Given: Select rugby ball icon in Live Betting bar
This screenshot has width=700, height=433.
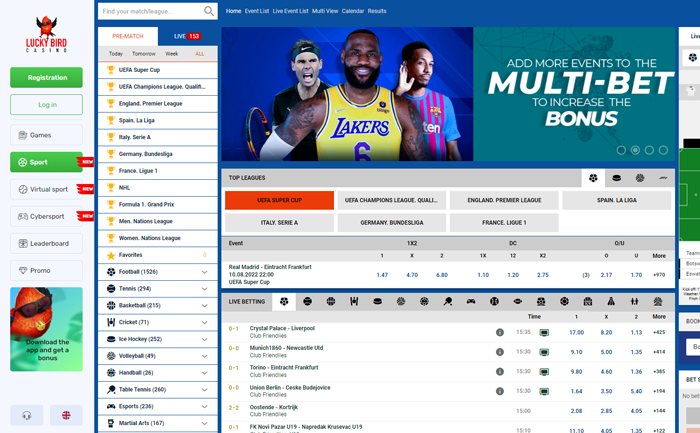Looking at the screenshot, I should (x=518, y=302).
